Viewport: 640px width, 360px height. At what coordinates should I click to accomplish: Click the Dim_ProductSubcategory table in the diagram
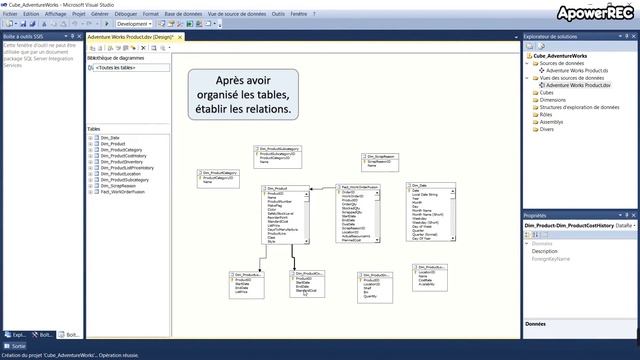coord(278,157)
